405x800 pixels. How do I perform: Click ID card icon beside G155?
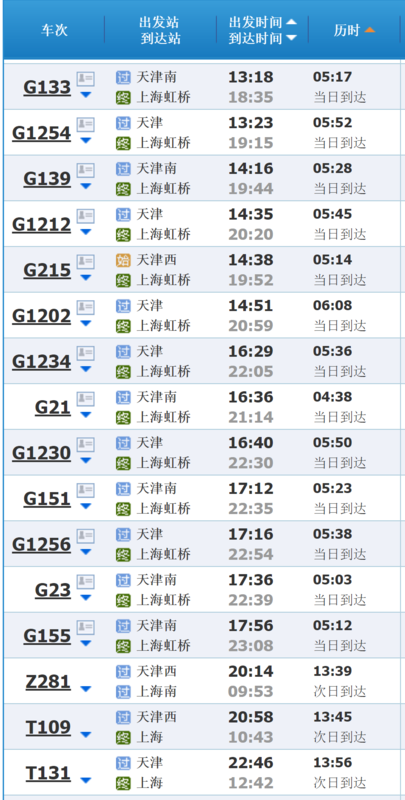[x=86, y=628]
